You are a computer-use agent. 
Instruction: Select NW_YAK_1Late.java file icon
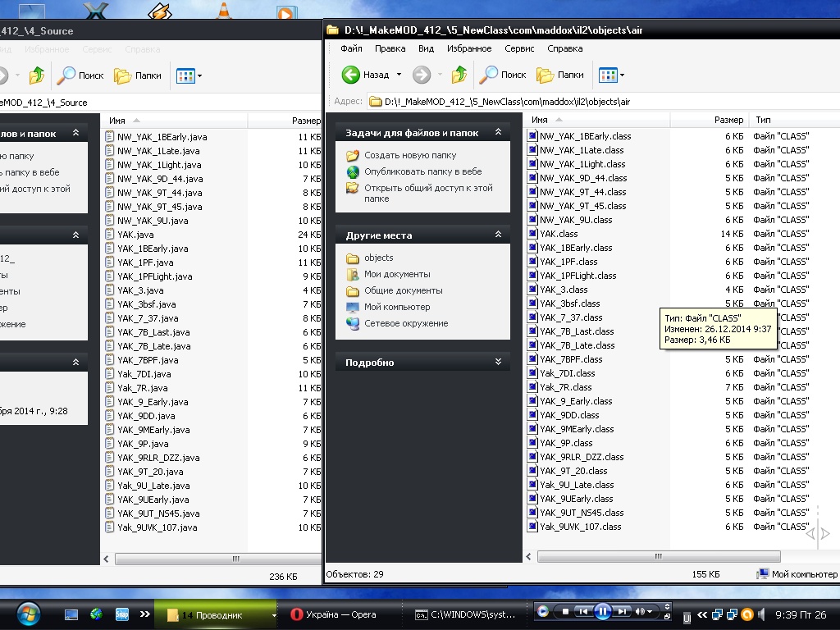point(110,151)
